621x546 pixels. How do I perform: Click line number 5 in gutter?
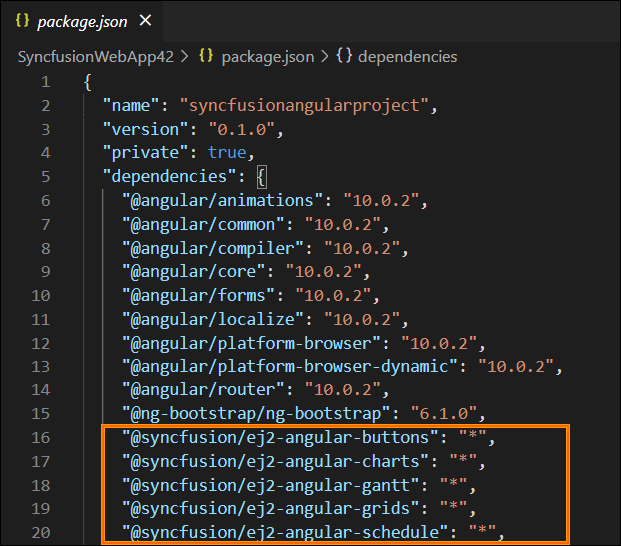click(45, 177)
